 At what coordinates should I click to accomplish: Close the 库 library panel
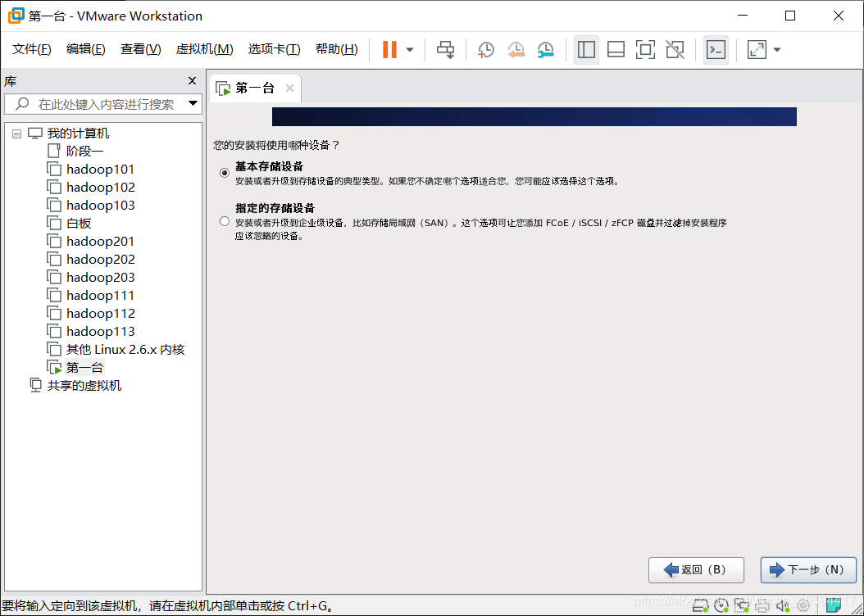tap(193, 81)
